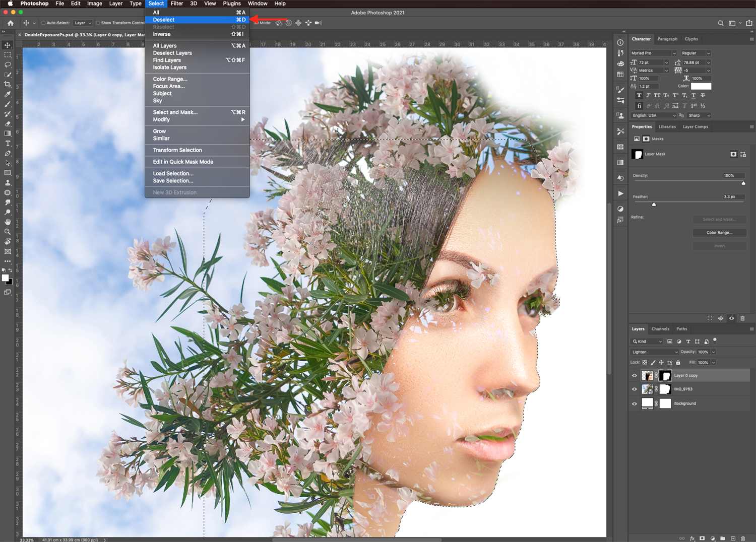Click the Feather value input field
Viewport: 756px width, 542px height.
[733, 197]
